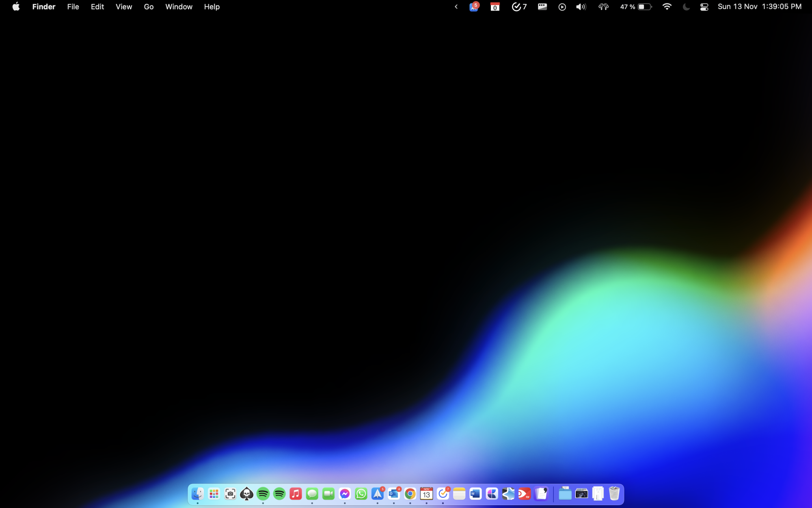Open Microsoft Outlook with 4 badge
Screen dimensions: 812x508
click(x=393, y=494)
